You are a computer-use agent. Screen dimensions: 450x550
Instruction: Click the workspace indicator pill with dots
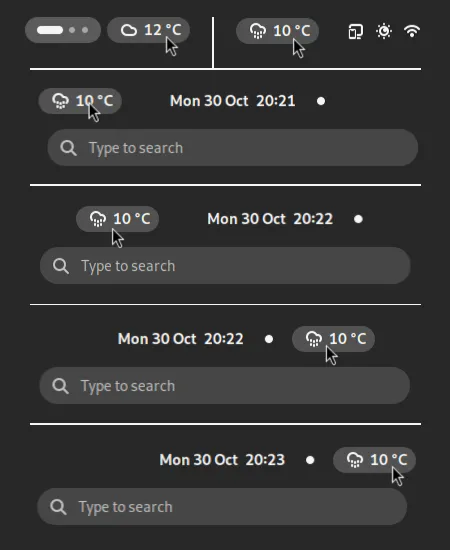tap(63, 30)
